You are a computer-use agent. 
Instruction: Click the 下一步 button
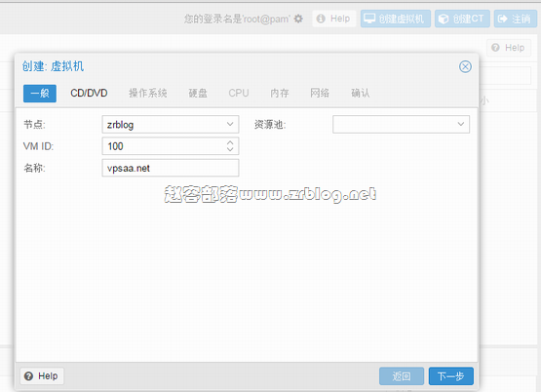pos(451,375)
